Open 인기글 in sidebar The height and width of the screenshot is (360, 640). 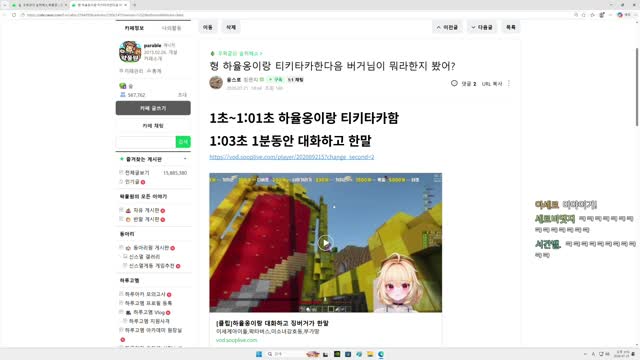coord(132,182)
